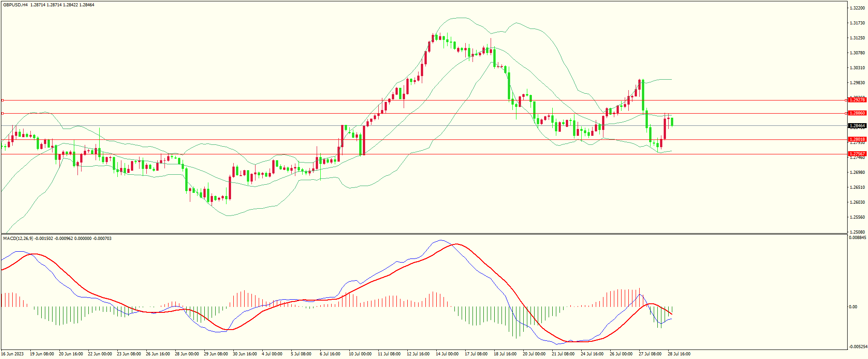Click the 20 Jul 00:00 time label

tap(534, 354)
